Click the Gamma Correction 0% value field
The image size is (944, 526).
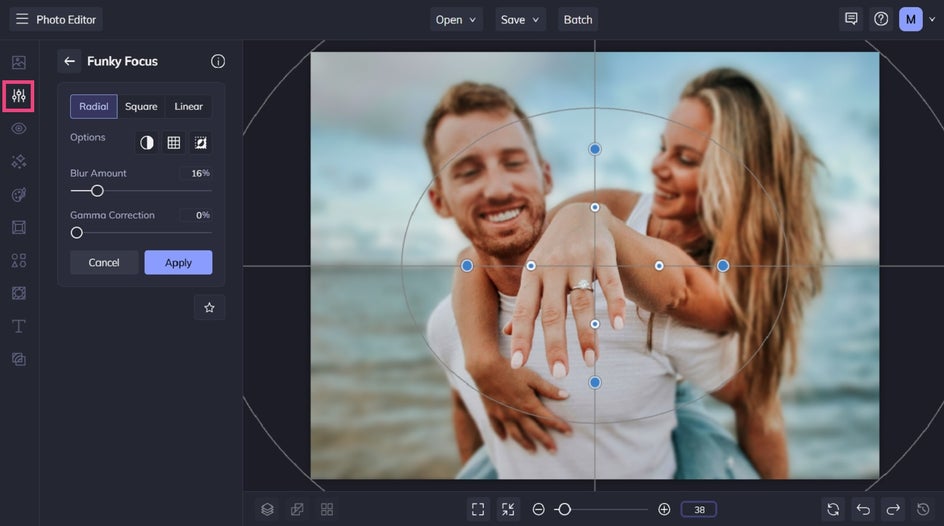point(196,215)
